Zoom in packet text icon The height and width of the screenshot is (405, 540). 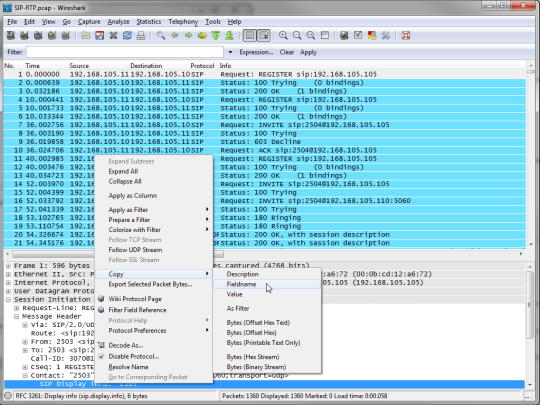pyautogui.click(x=283, y=35)
